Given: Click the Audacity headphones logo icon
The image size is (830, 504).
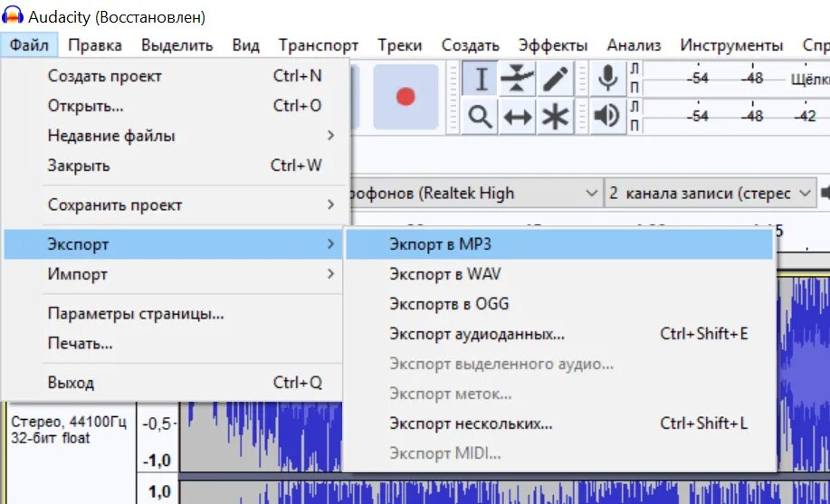Looking at the screenshot, I should [13, 14].
